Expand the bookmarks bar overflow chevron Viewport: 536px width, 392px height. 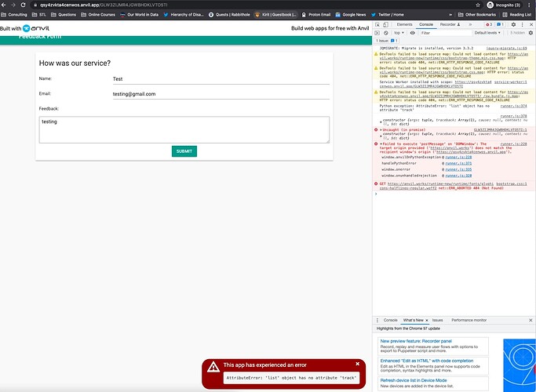450,15
